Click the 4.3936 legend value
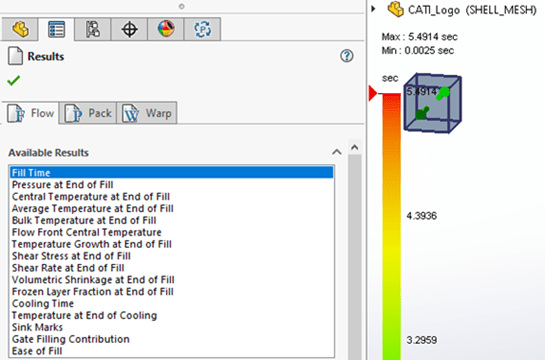This screenshot has width=545, height=360. click(x=422, y=216)
